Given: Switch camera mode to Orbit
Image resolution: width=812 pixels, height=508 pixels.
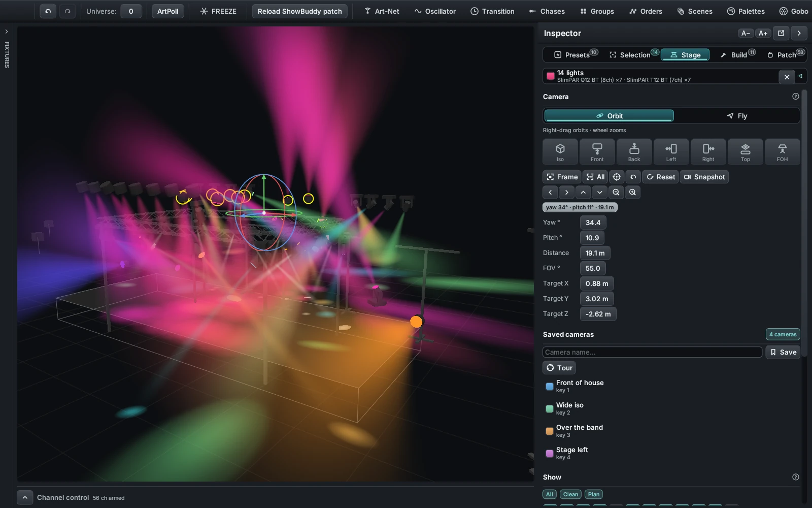Looking at the screenshot, I should coord(609,116).
